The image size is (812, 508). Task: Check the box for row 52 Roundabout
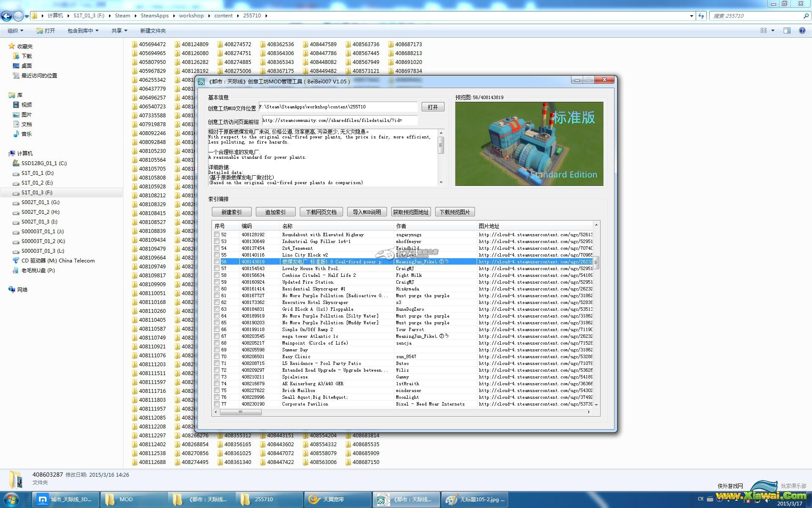tap(217, 235)
